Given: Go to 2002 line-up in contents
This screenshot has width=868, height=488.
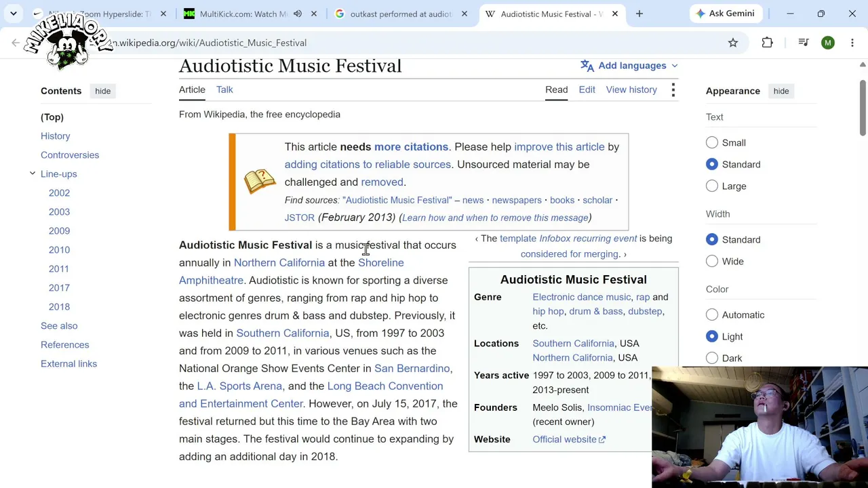Looking at the screenshot, I should pyautogui.click(x=59, y=193).
